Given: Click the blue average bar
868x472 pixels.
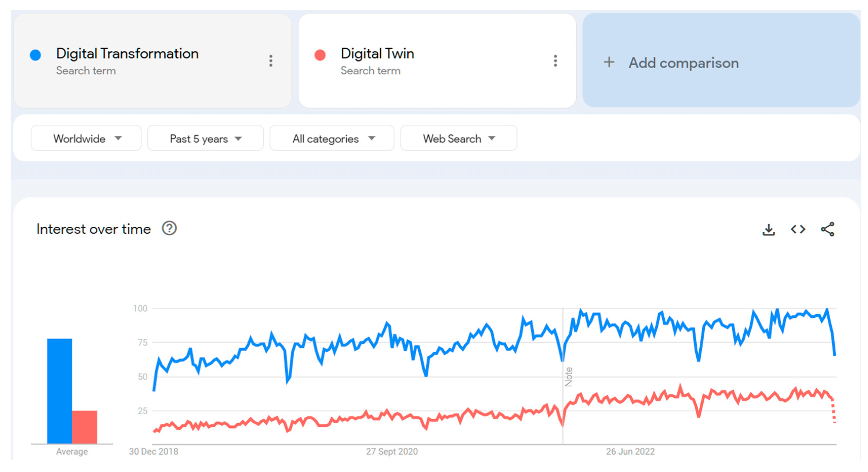Looking at the screenshot, I should coord(59,391).
